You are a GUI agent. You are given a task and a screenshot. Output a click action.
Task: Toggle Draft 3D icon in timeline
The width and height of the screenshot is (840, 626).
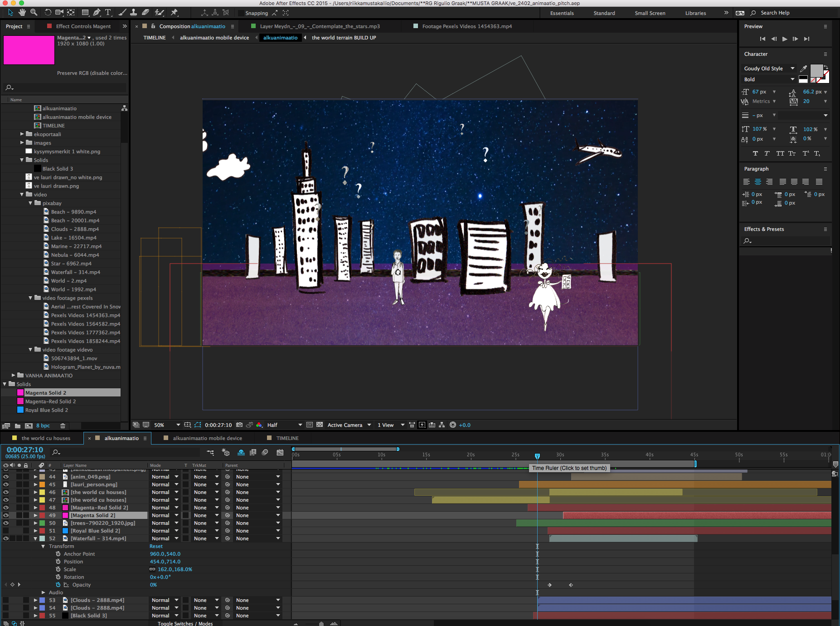point(226,452)
